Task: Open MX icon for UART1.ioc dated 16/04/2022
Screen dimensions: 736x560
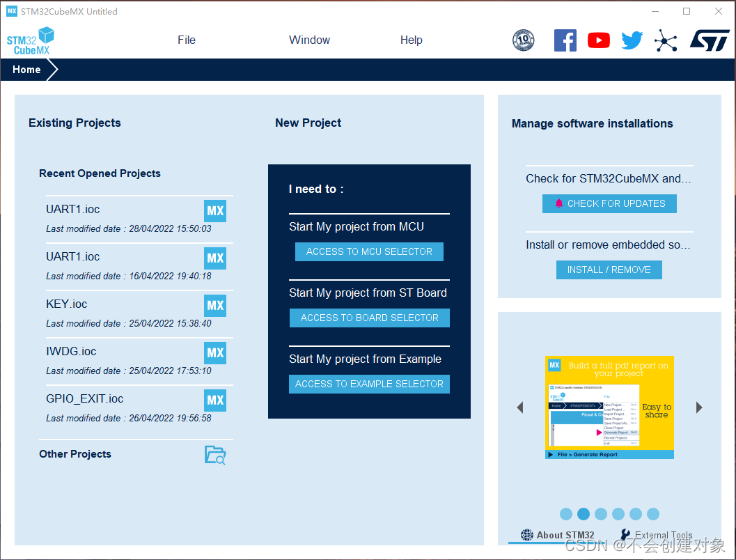Action: (x=215, y=258)
